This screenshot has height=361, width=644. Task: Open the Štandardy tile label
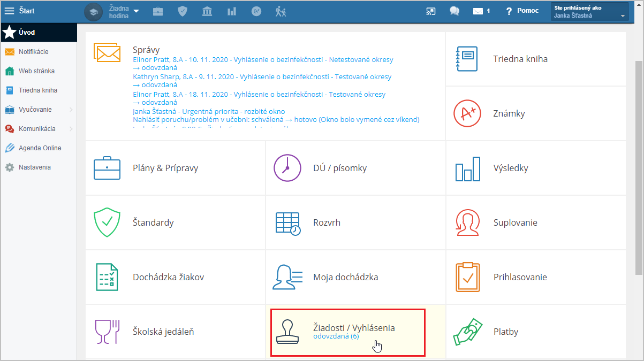coord(153,222)
